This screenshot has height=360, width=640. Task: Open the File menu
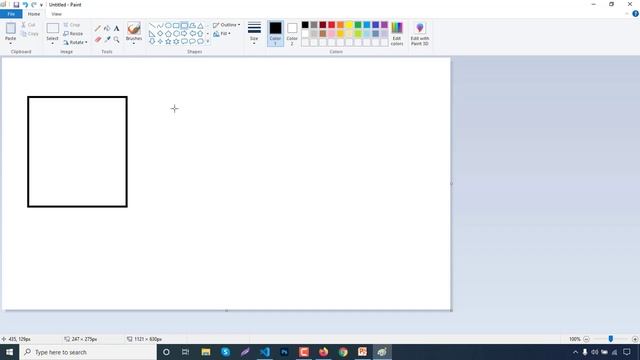(x=11, y=14)
